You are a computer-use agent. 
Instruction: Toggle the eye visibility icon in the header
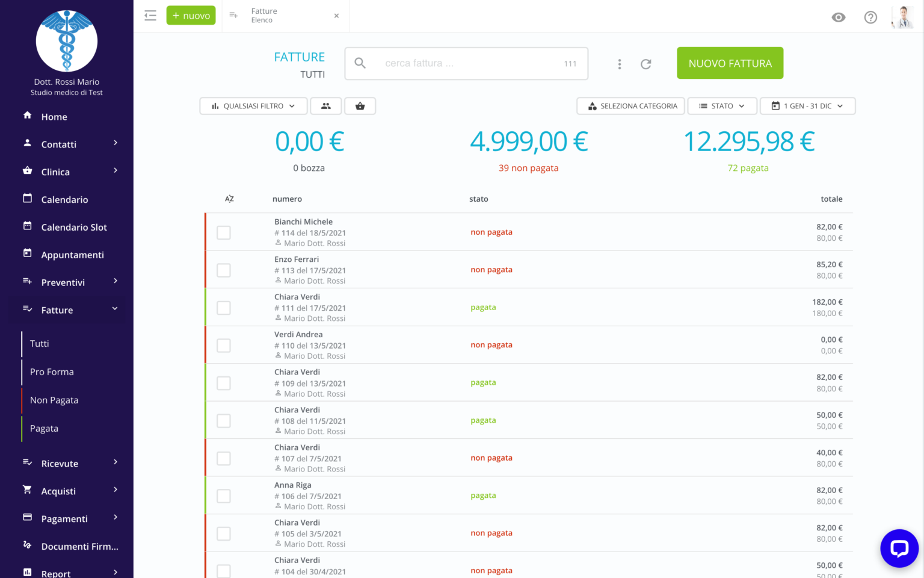point(838,17)
